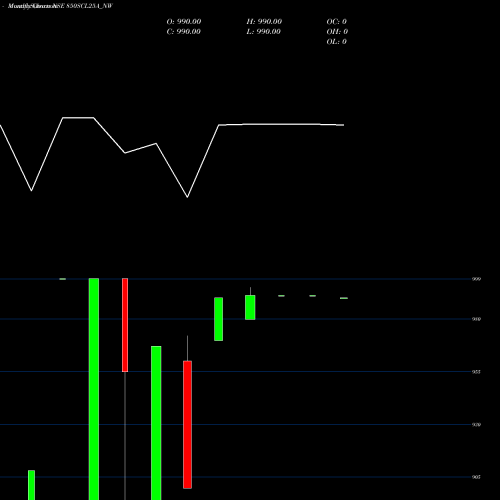The width and height of the screenshot is (500, 500).
Task: Click the OH: 0 readout
Action: [337, 32]
